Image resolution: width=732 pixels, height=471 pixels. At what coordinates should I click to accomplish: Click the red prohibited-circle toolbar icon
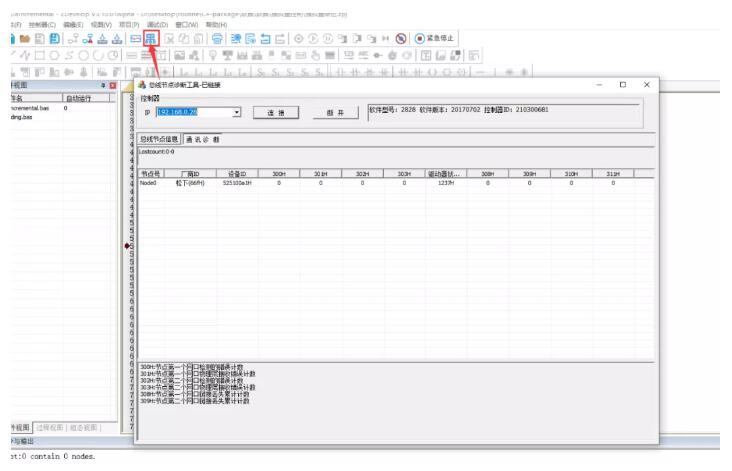point(401,39)
